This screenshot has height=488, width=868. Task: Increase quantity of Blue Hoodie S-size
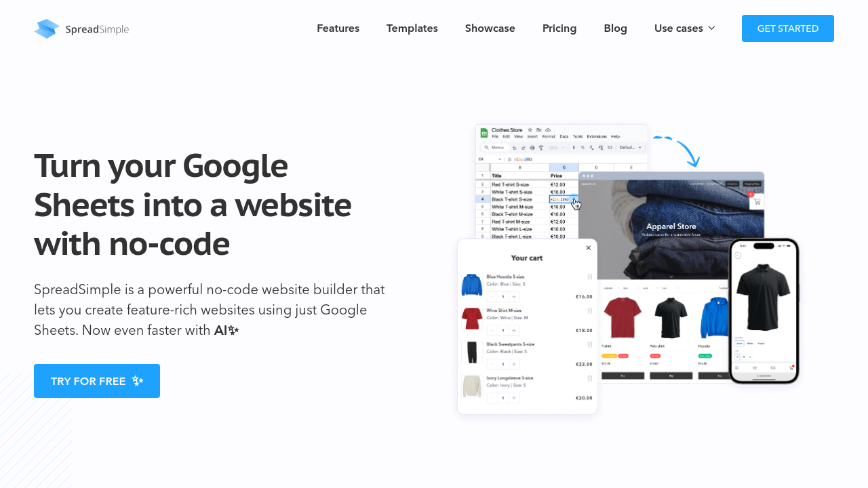pyautogui.click(x=514, y=297)
